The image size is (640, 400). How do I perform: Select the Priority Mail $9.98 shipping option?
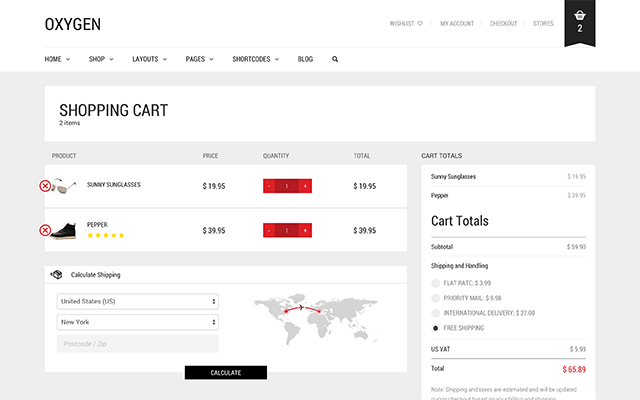[436, 298]
